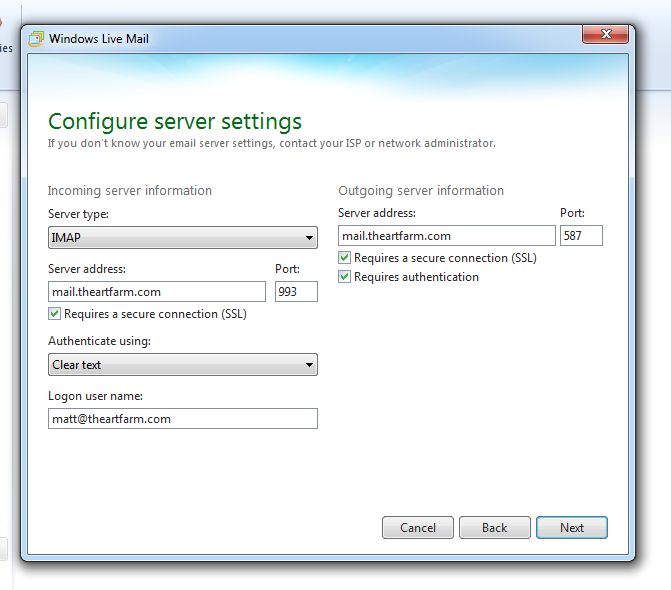The width and height of the screenshot is (671, 590).
Task: Click the outgoing server address field
Action: 447,236
